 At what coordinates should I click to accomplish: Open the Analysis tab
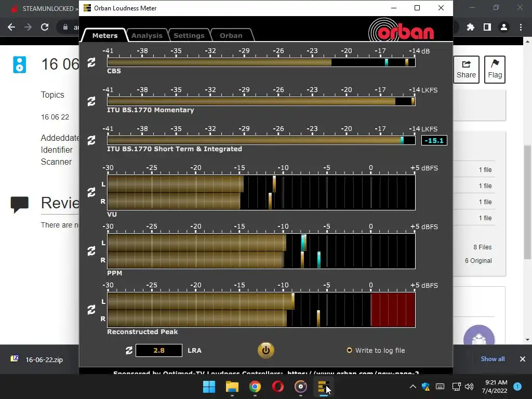pos(147,35)
